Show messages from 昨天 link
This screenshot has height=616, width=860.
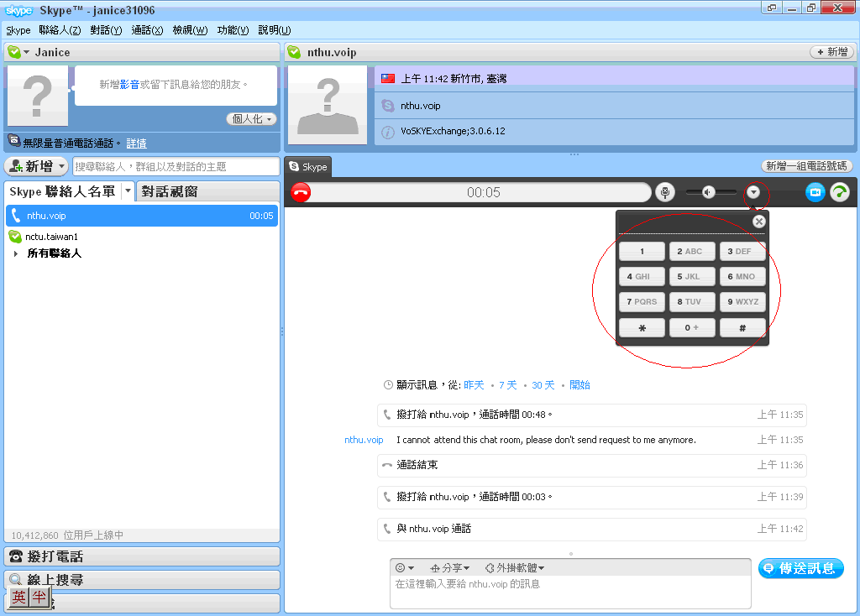point(474,385)
